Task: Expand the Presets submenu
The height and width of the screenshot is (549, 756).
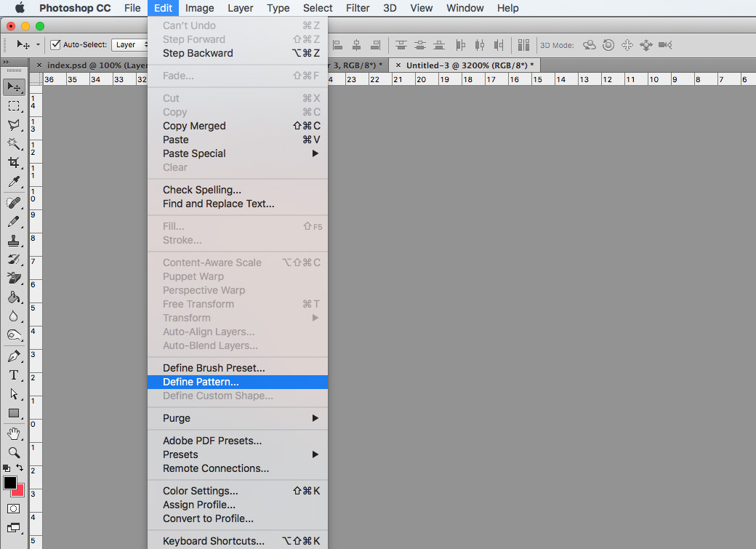Action: pos(238,454)
